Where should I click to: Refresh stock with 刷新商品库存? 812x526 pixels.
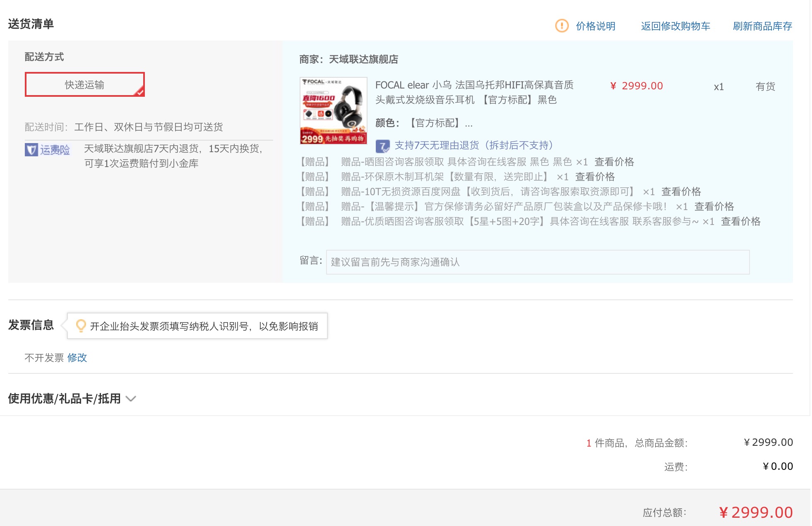click(762, 26)
